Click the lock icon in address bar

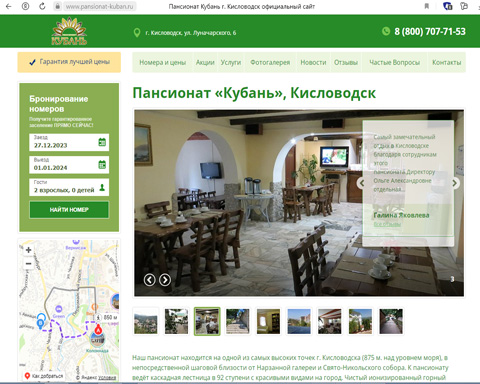[58, 6]
